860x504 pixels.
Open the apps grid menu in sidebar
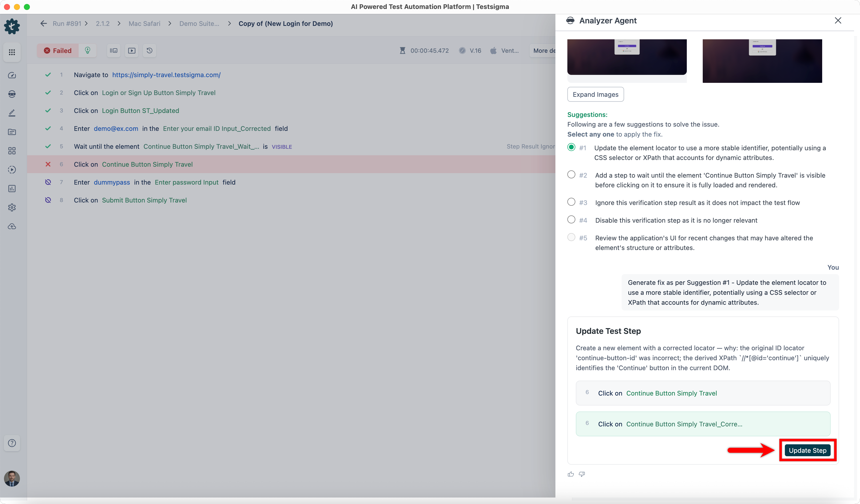pyautogui.click(x=12, y=52)
